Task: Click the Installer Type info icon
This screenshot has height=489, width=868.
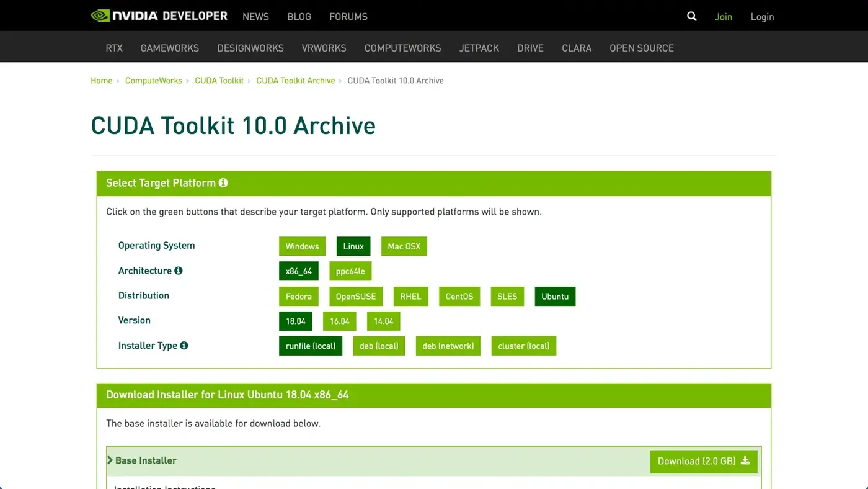Action: [184, 345]
